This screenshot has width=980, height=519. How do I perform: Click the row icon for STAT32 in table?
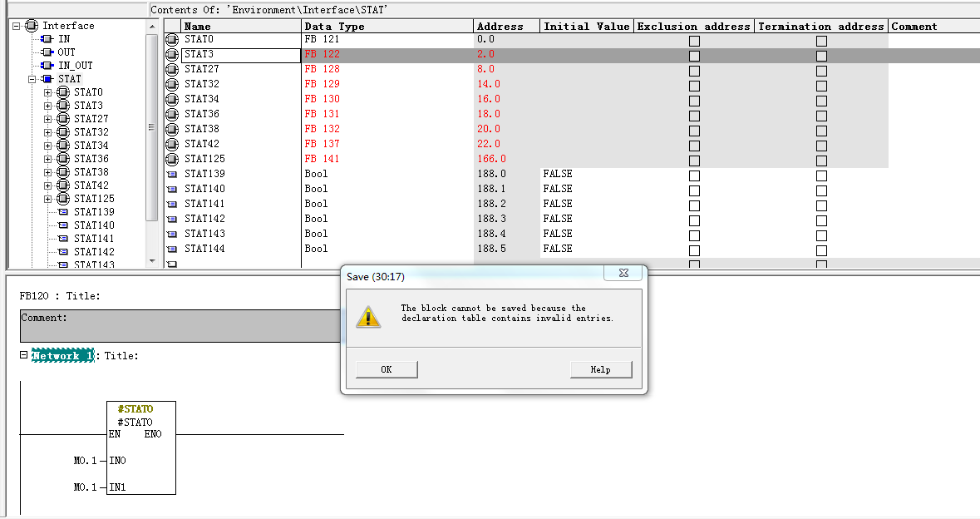pos(172,84)
